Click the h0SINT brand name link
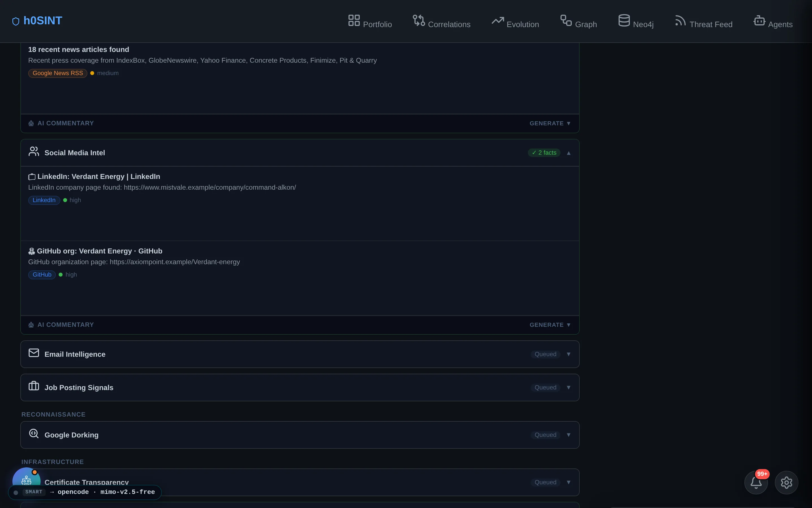Image resolution: width=812 pixels, height=508 pixels. tap(43, 21)
